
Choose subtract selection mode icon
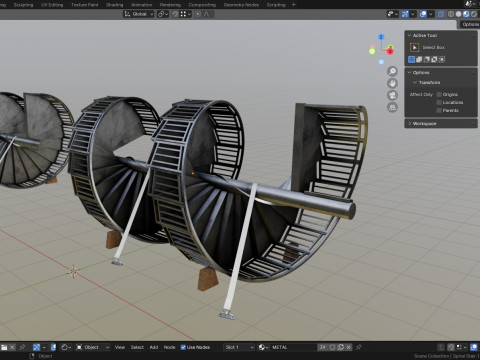(x=427, y=59)
